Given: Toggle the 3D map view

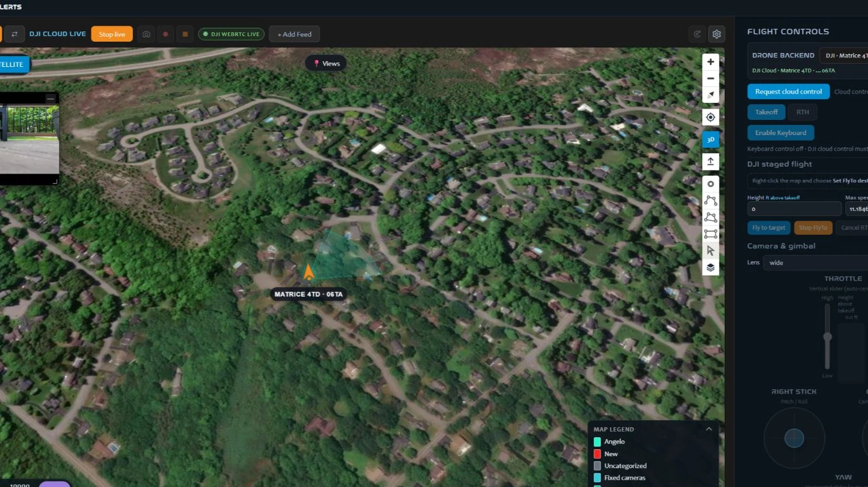Looking at the screenshot, I should (x=710, y=139).
